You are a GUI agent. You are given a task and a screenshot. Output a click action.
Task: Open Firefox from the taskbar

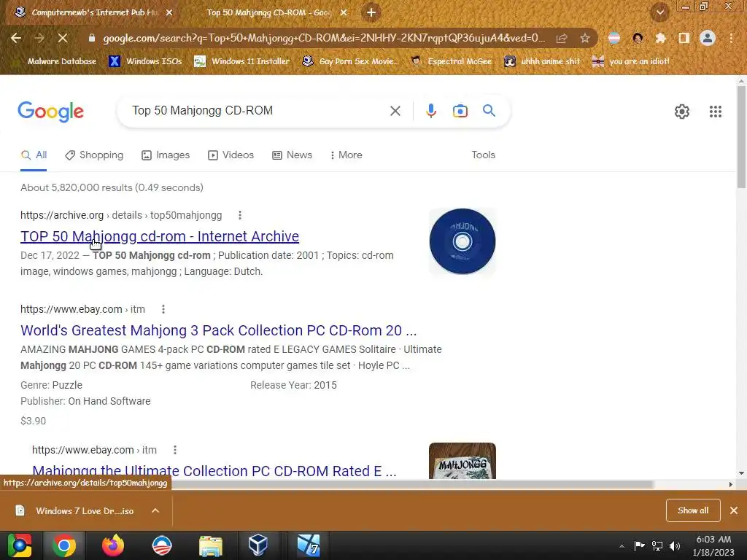pos(113,545)
